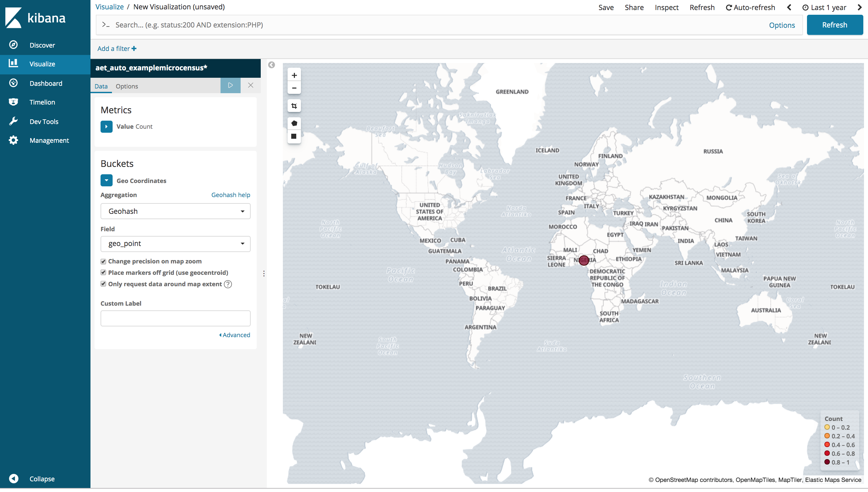This screenshot has width=868, height=492.
Task: Toggle Change precision on map zoom
Action: pyautogui.click(x=104, y=261)
